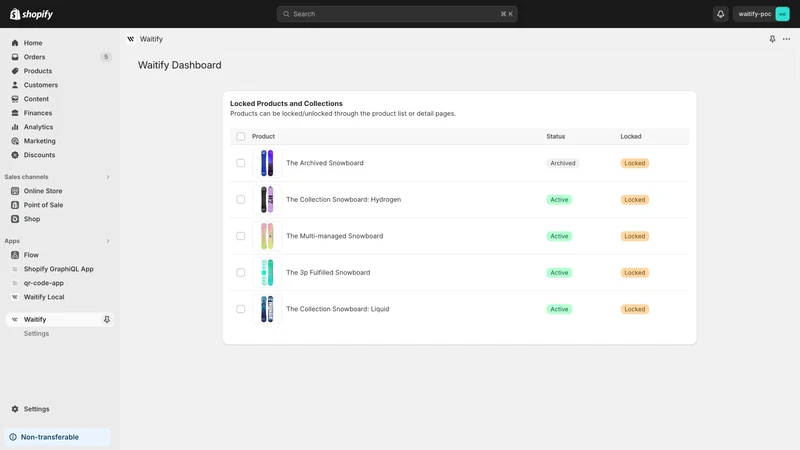Open the Waitify app menu item

(x=60, y=319)
